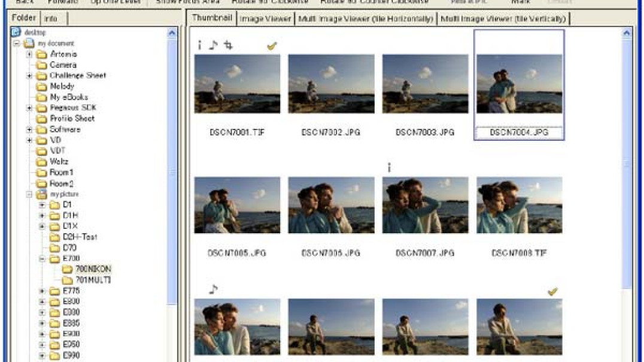The width and height of the screenshot is (644, 362).
Task: Select the highlighted DSCN7004.JPG thumbnail image
Action: point(520,84)
